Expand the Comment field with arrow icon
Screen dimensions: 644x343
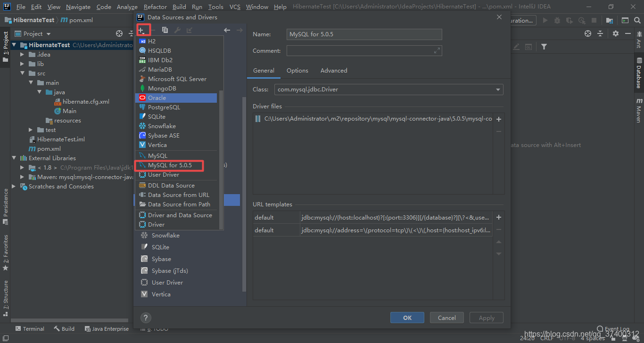437,50
